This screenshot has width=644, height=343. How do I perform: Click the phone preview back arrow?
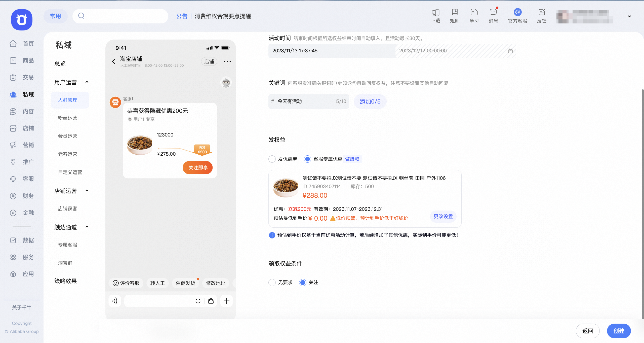[x=114, y=61]
